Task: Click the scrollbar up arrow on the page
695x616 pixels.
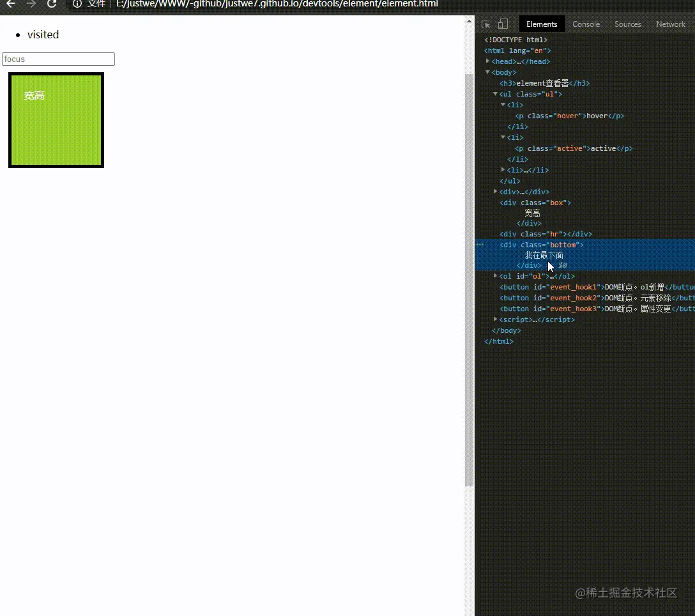Action: pyautogui.click(x=469, y=21)
